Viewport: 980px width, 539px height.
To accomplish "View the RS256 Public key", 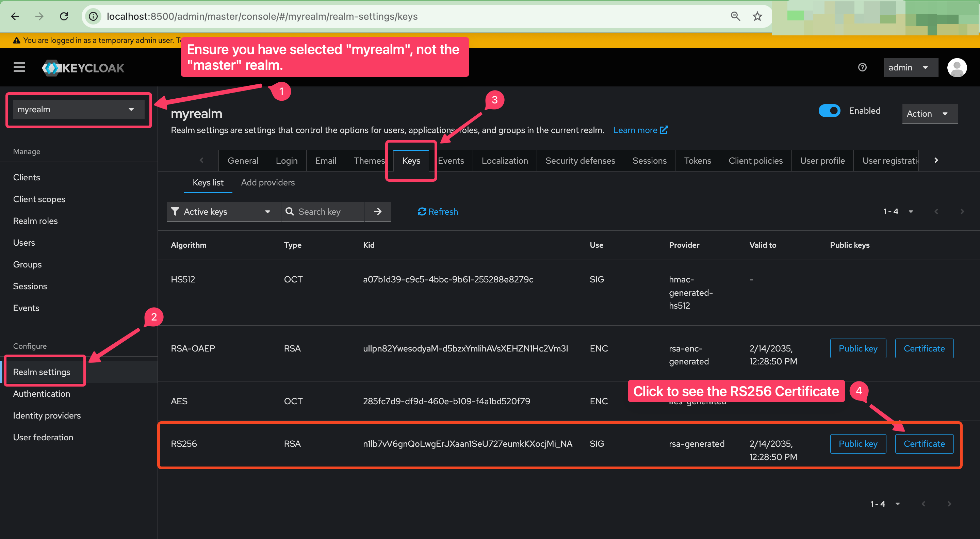I will (x=858, y=443).
